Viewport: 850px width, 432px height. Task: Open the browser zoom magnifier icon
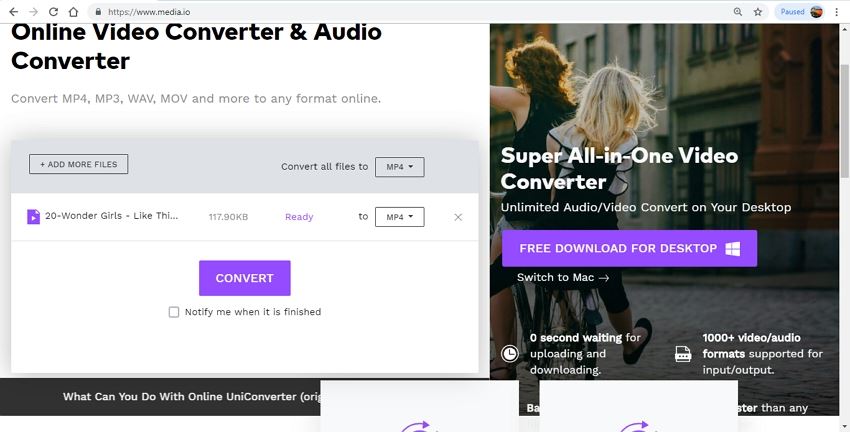(738, 11)
